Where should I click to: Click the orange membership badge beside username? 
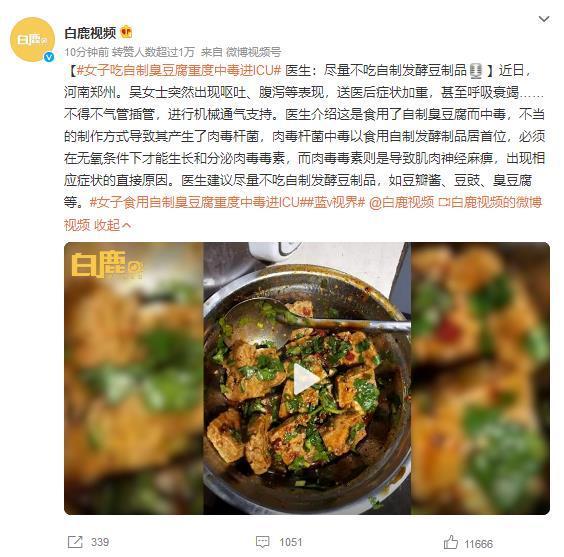(x=126, y=32)
